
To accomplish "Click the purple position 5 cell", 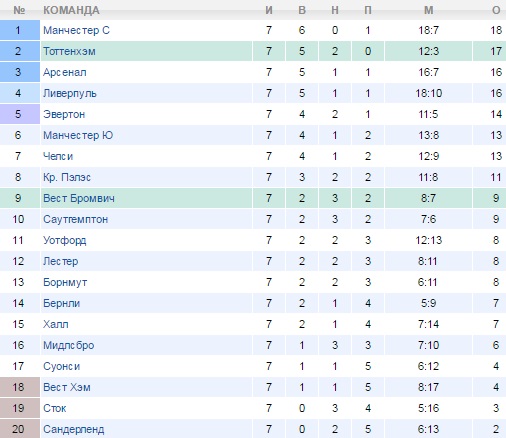I will tap(20, 114).
